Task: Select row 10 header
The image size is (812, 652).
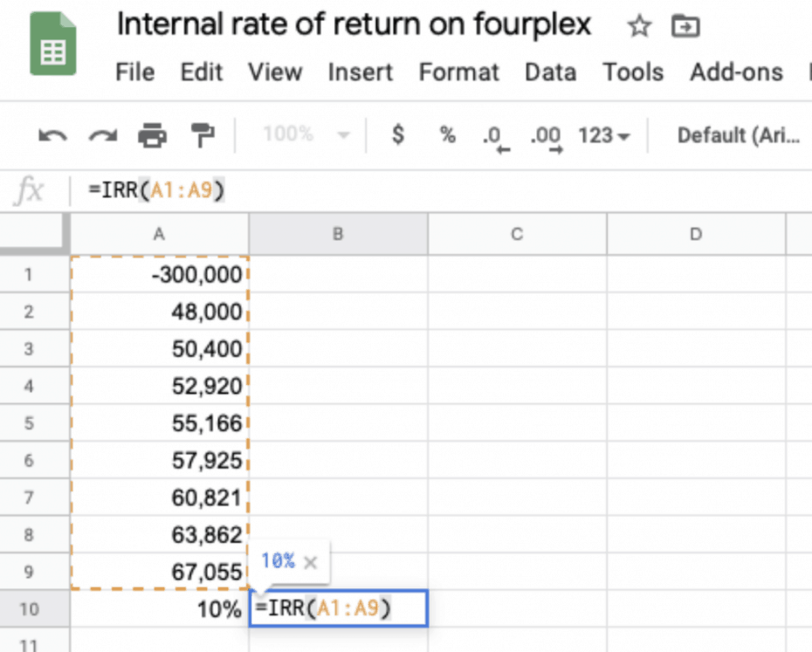Action: [x=34, y=608]
